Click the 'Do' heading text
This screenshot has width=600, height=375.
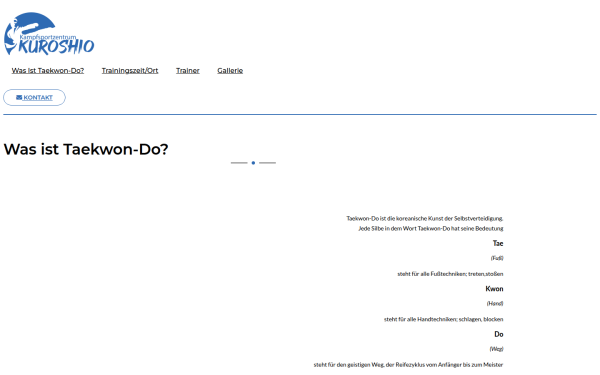499,334
